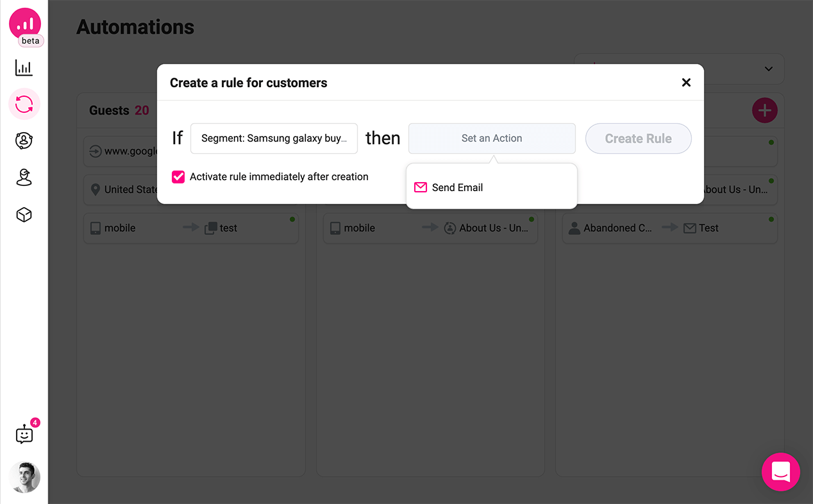Choose Send Email from the action menu
Screen dimensions: 813x504
click(x=492, y=187)
